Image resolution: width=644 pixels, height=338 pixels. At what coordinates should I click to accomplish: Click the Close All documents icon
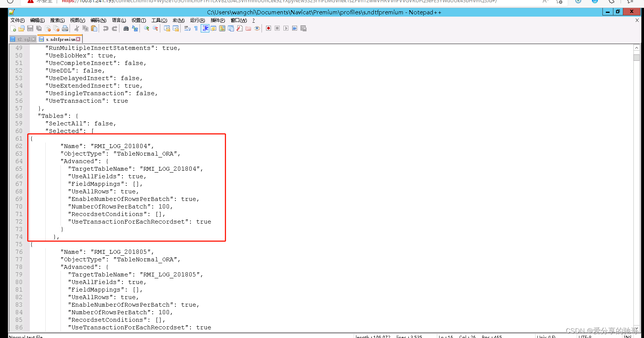tap(56, 28)
